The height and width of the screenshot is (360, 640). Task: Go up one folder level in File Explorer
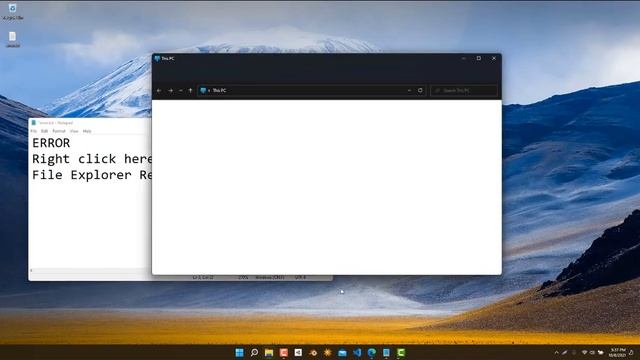(190, 90)
